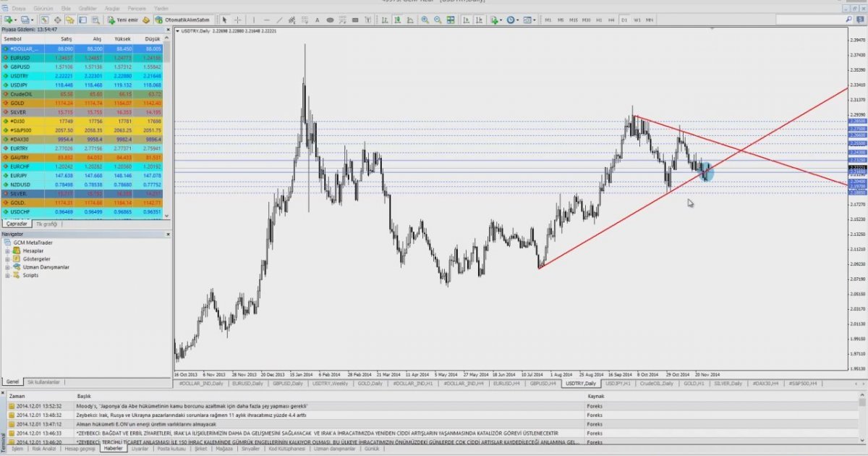Select the text label A tool
Viewport: 868px width, 456px height.
317,20
